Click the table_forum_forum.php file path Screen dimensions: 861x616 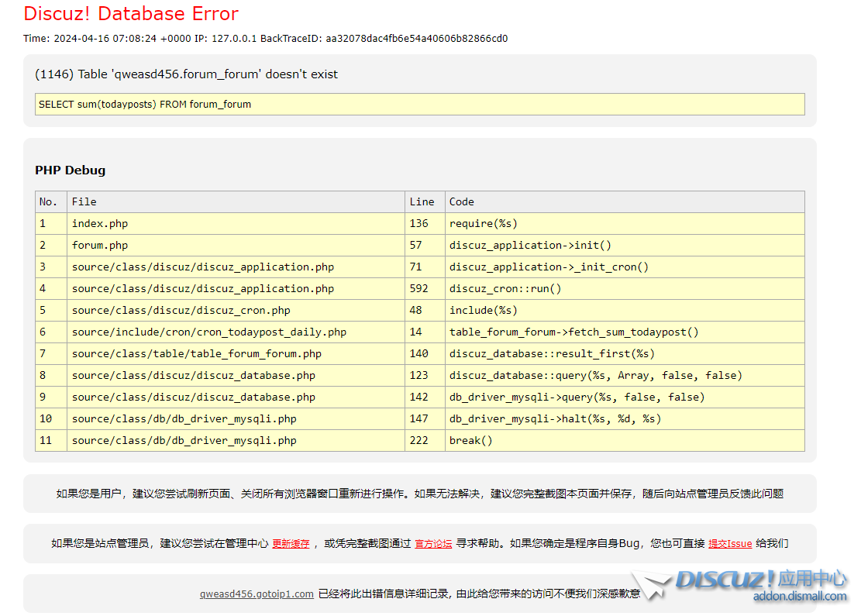click(197, 354)
